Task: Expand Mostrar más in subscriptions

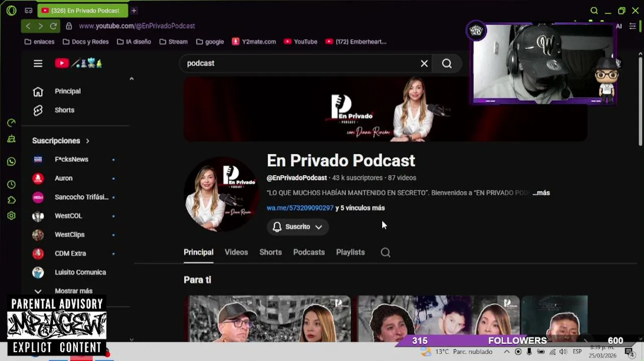Action: [x=73, y=291]
